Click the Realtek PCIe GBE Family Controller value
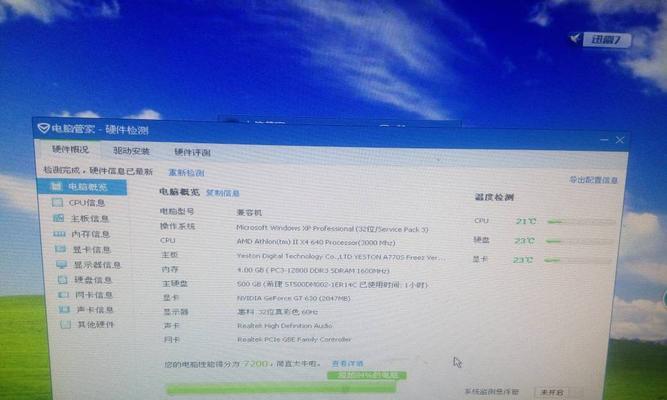The image size is (667, 400). click(294, 339)
